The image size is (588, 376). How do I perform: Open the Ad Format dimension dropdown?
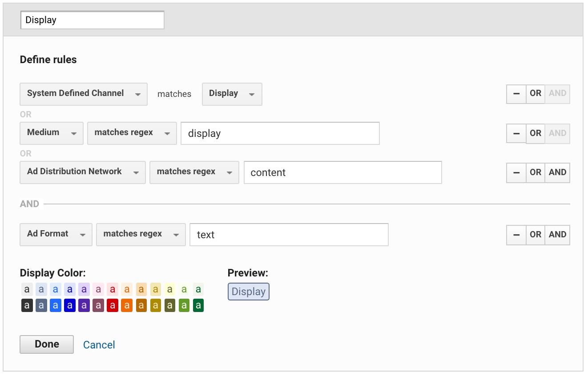(56, 234)
